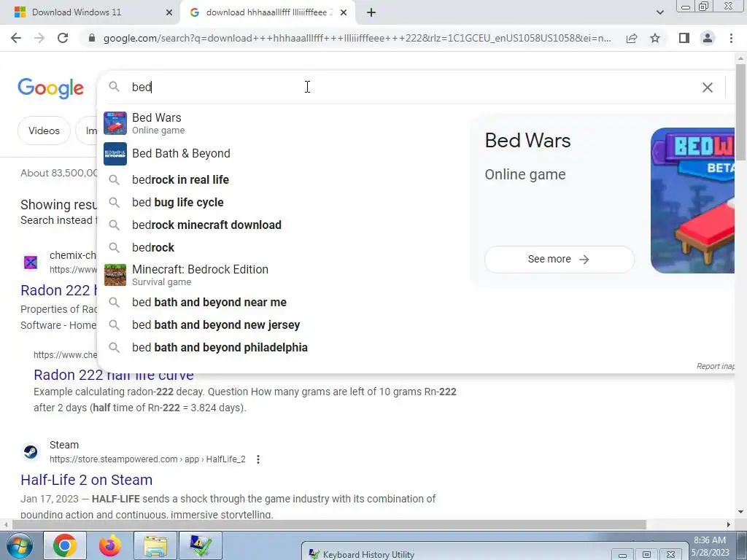The image size is (747, 560).
Task: Choose 'bed bath and beyond new jersey'
Action: pyautogui.click(x=216, y=324)
